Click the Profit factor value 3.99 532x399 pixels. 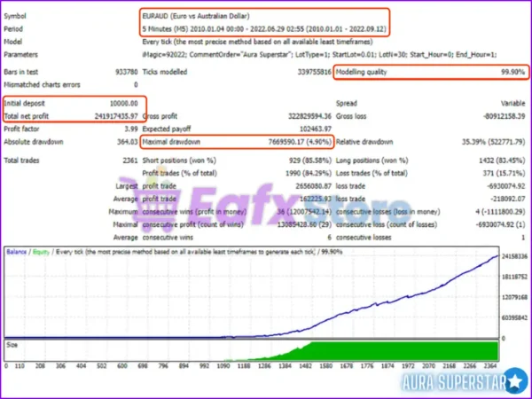coord(131,129)
